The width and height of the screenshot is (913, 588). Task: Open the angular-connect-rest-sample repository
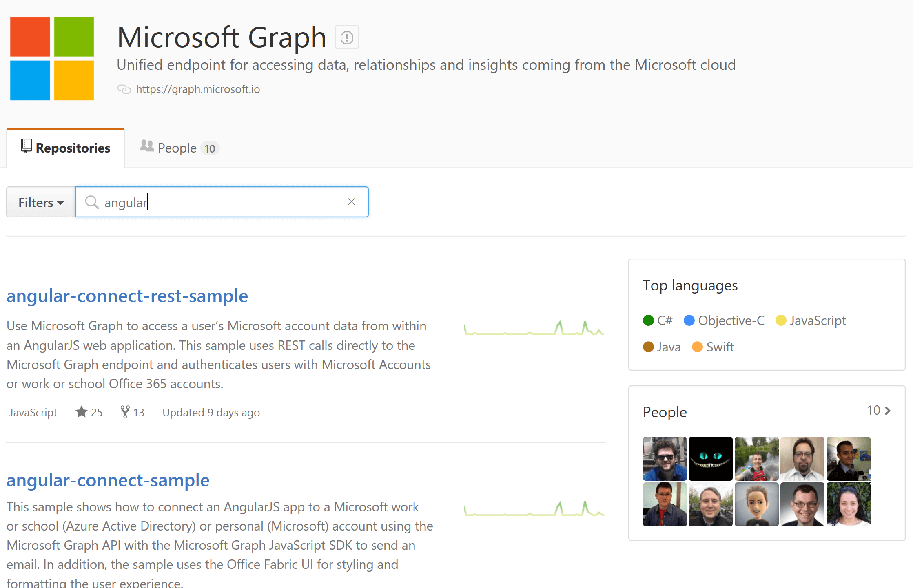(x=127, y=296)
